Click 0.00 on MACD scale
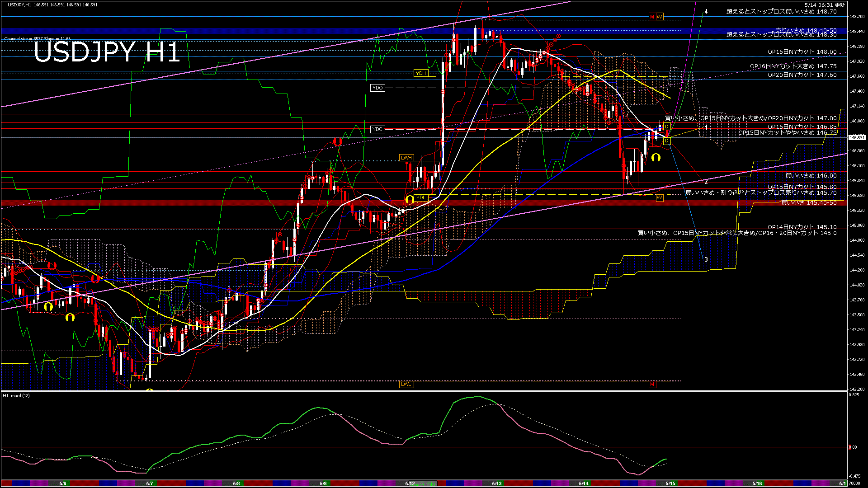This screenshot has height=488, width=868. (853, 447)
